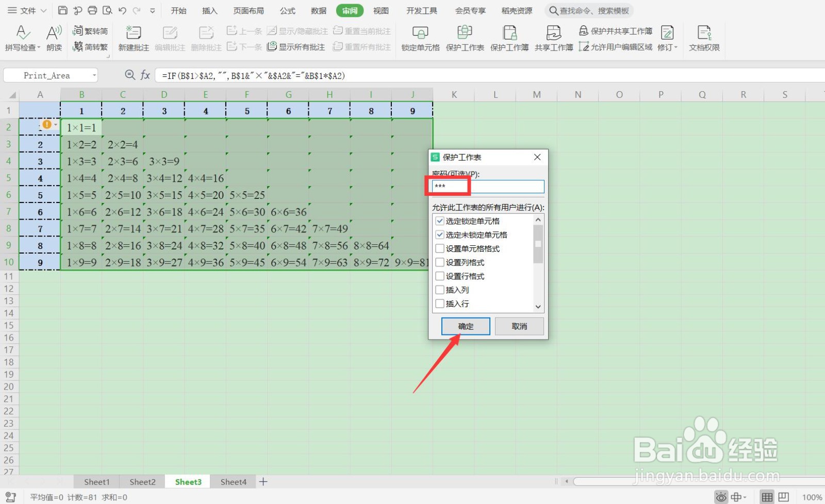
Task: Click the Print icon in quick access toolbar
Action: pyautogui.click(x=92, y=10)
